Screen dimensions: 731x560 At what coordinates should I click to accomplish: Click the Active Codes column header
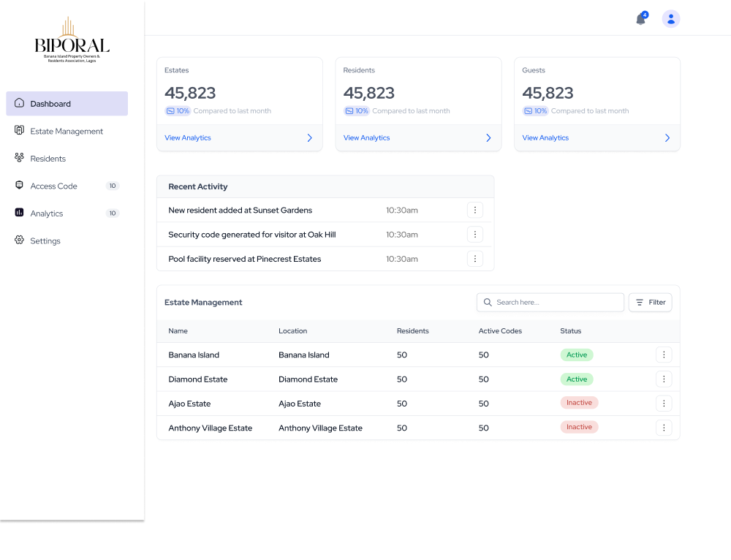tap(500, 331)
